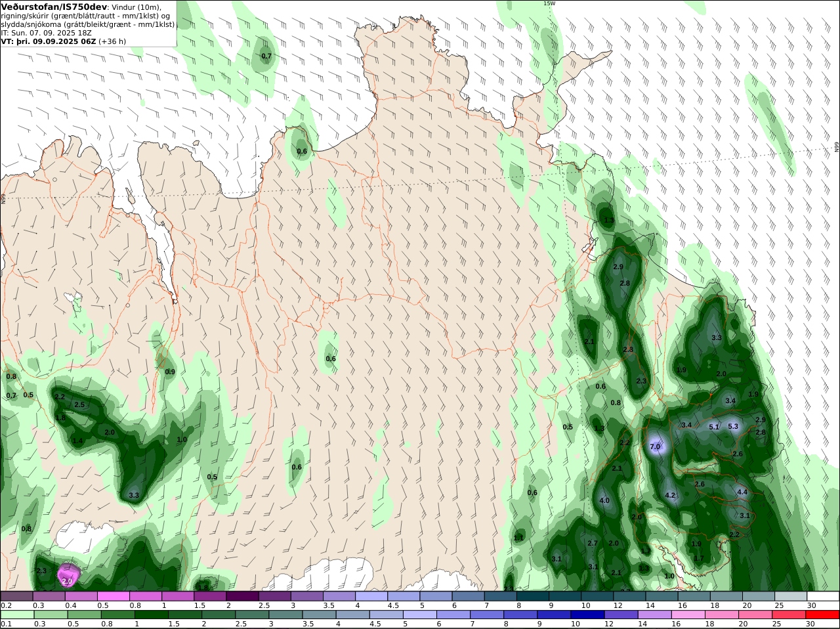840x629 pixels.
Task: Choose the dark purple 2 mm snow swatch
Action: 242,596
